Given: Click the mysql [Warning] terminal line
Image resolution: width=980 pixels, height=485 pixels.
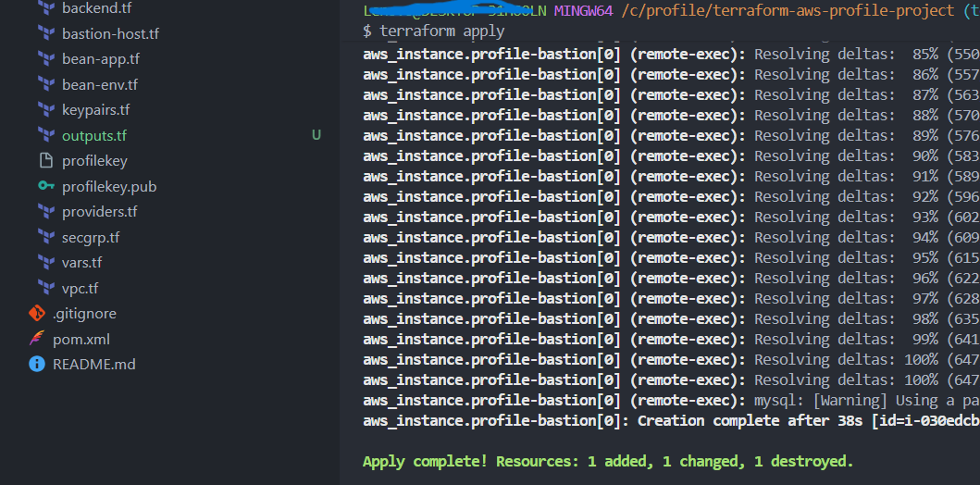Looking at the screenshot, I should point(671,401).
